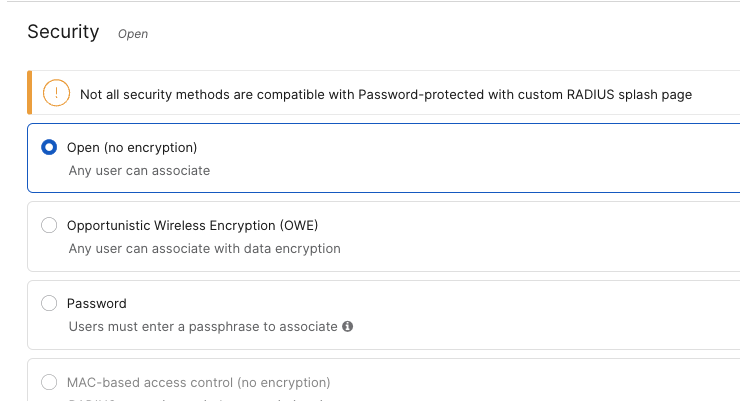Click the RADIUS splash page warning message
Viewport: 740px width, 401px height.
pyautogui.click(x=386, y=95)
